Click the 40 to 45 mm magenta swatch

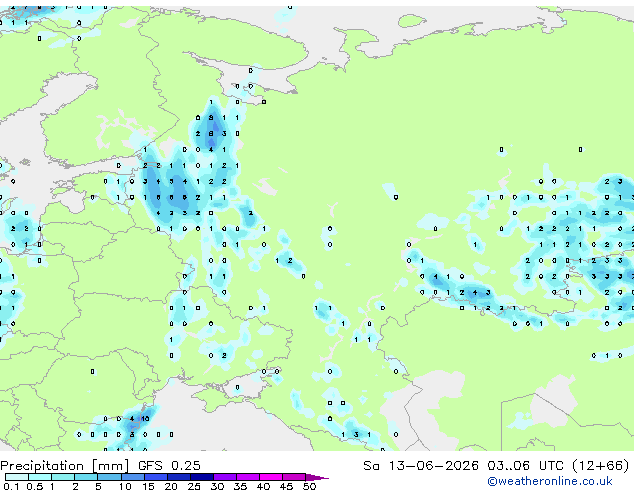click(x=271, y=477)
